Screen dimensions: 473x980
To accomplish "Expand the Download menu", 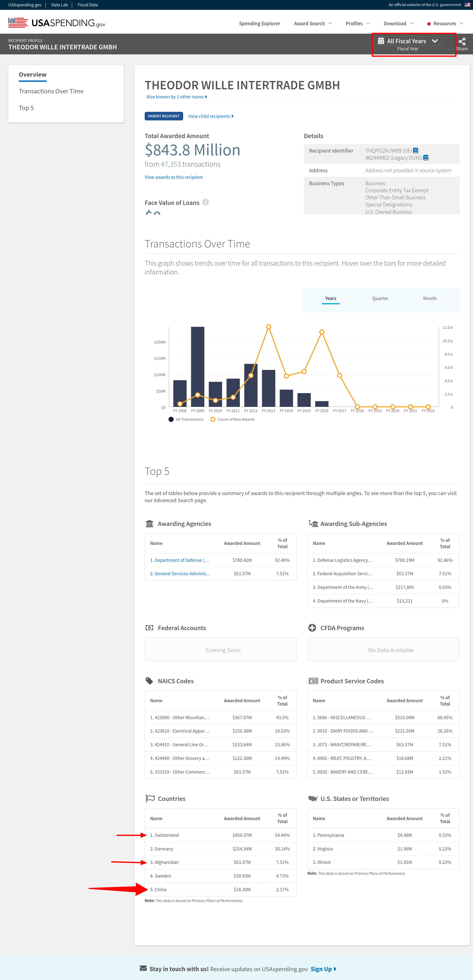I will point(398,24).
